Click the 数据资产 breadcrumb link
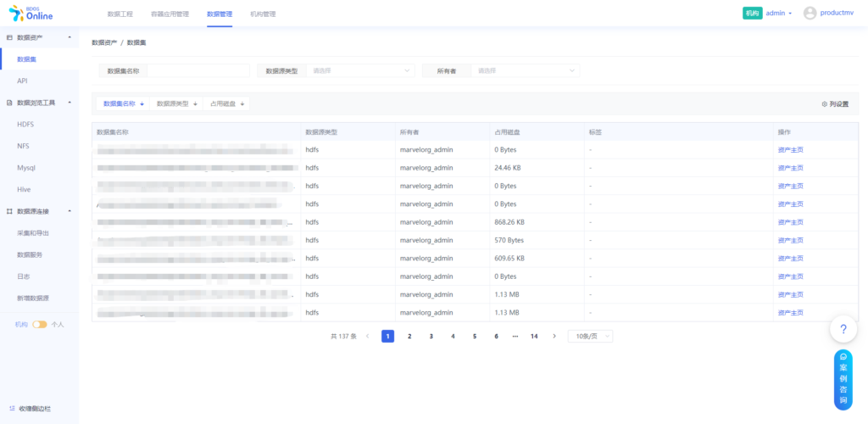The image size is (868, 424). click(x=104, y=42)
